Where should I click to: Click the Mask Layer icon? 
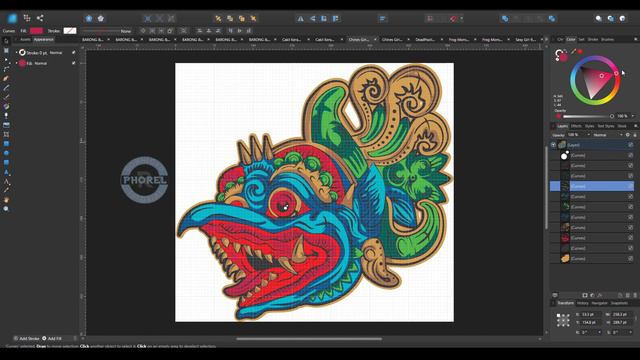tap(585, 295)
